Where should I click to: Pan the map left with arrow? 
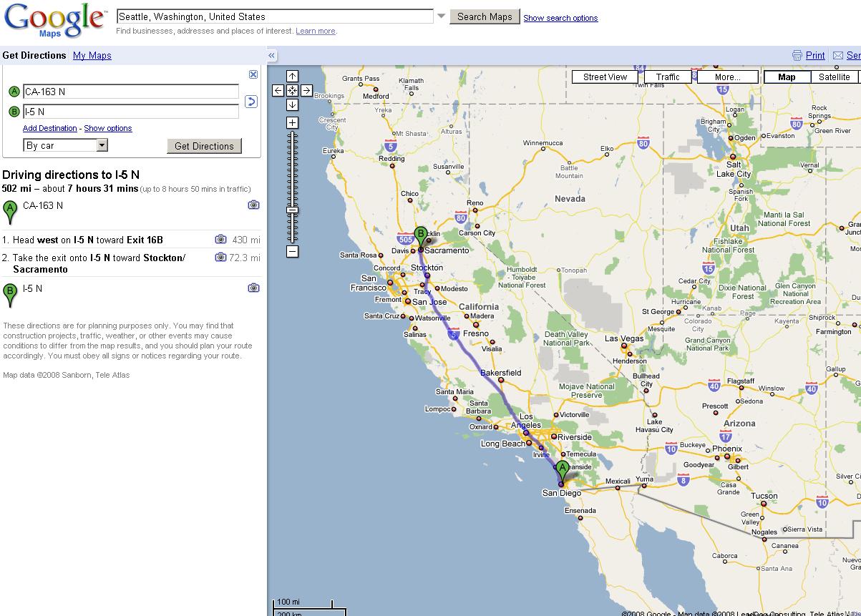tap(278, 90)
